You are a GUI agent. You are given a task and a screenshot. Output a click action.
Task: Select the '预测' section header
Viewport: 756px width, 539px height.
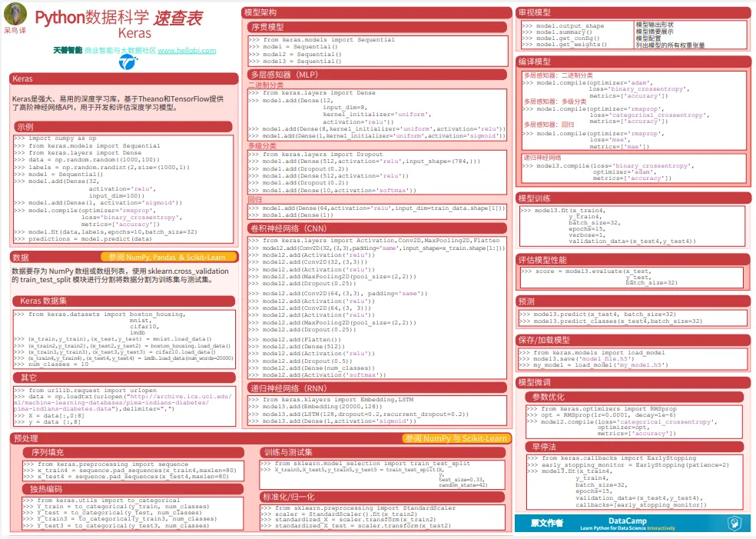[x=633, y=301]
